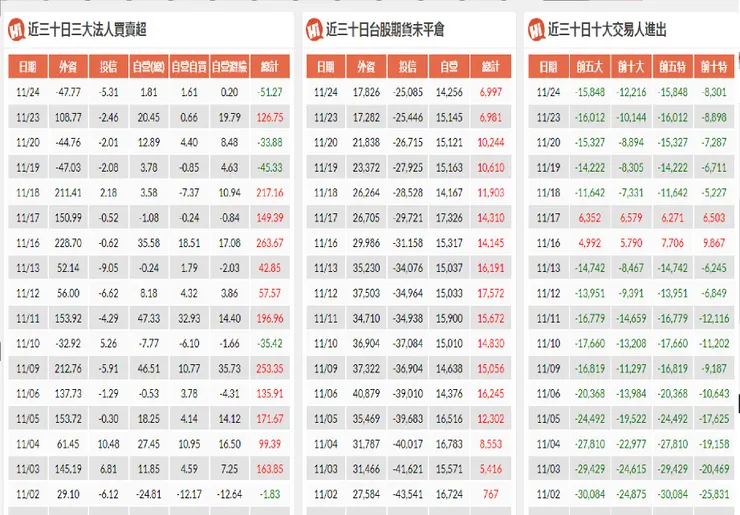This screenshot has width=740, height=515.
Task: Click the 近三十日台股期貨未平倉 title
Action: [385, 30]
